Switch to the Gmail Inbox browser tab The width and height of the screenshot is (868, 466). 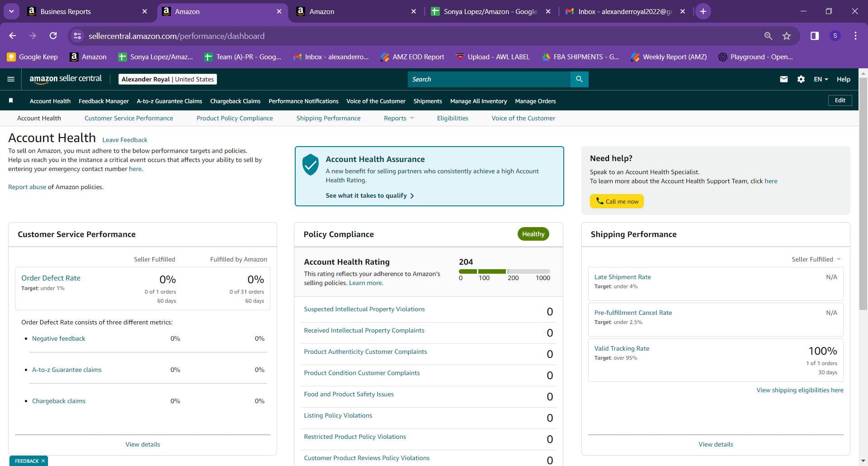click(x=625, y=11)
